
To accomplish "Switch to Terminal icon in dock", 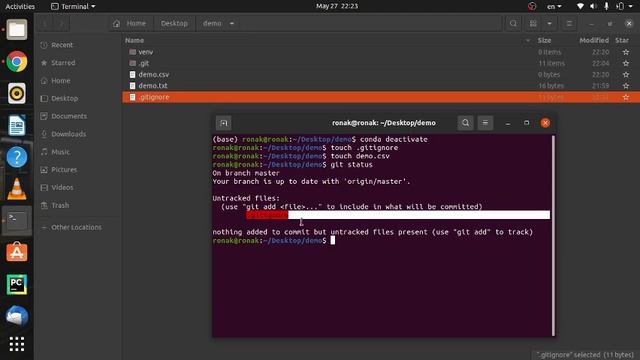I will click(17, 220).
